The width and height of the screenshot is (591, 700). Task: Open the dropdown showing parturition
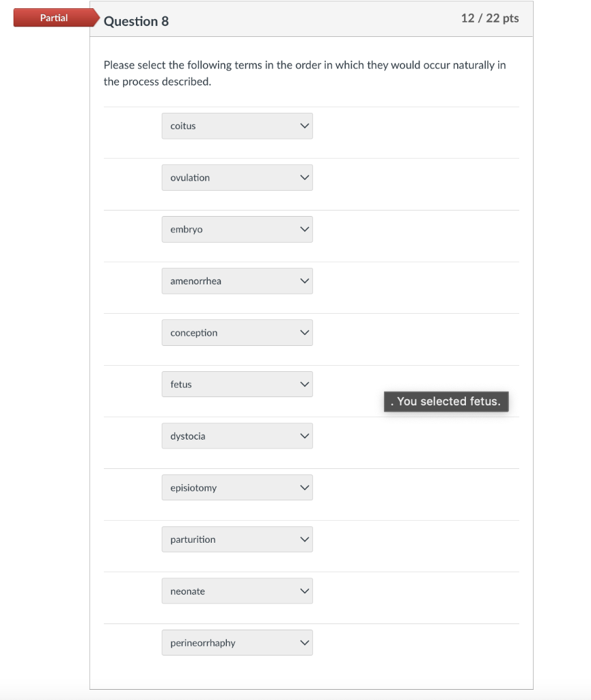coord(237,539)
